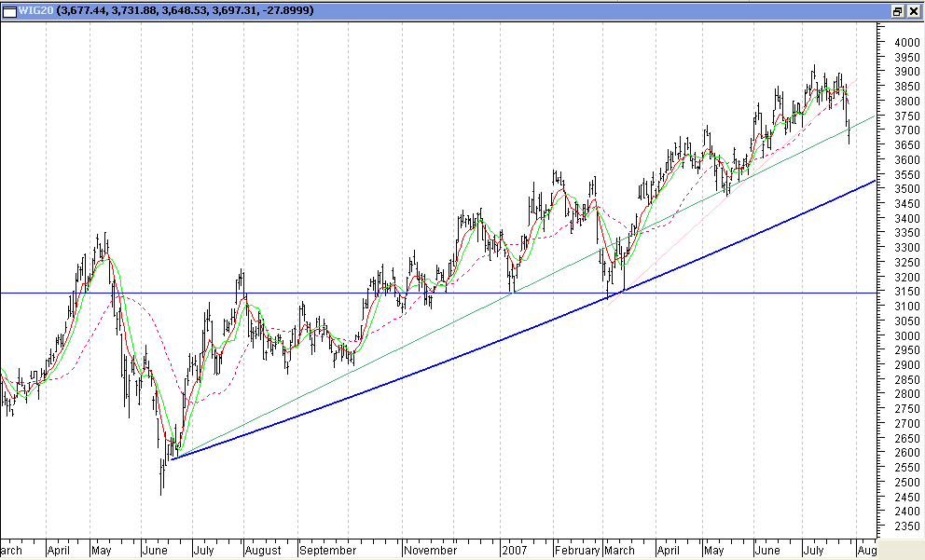Viewport: 925px width, 560px height.
Task: Click the Aug label at axis end
Action: (x=866, y=551)
